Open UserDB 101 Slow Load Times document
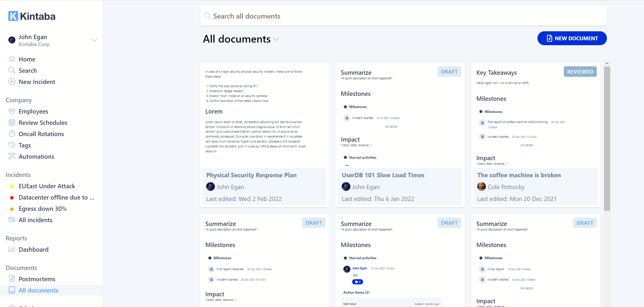This screenshot has width=644, height=307. click(x=383, y=175)
